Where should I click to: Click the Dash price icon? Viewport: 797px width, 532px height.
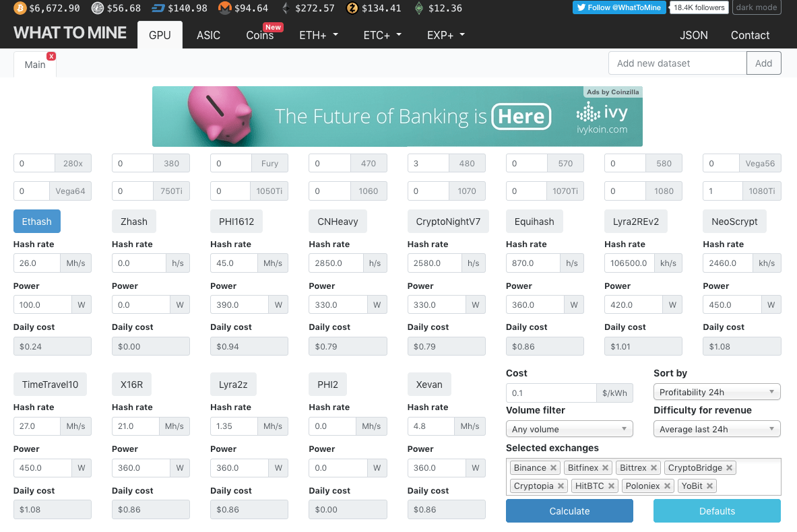click(x=158, y=8)
